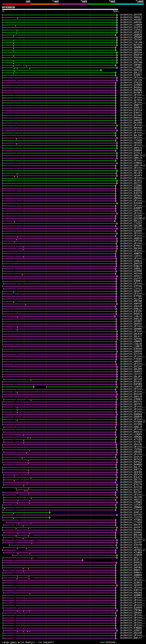Open hit UniRef100_A9SE33
Image resolution: width=146 pixels, height=644 pixels.
click(131, 32)
